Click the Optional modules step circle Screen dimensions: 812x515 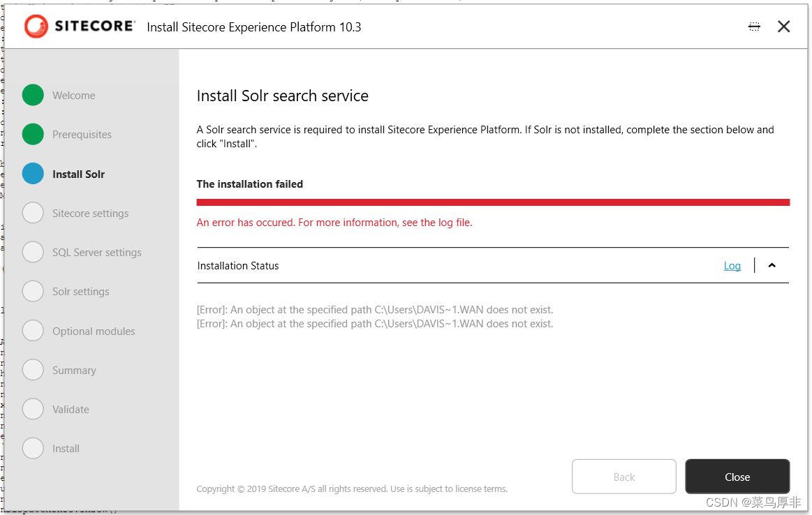(x=33, y=331)
